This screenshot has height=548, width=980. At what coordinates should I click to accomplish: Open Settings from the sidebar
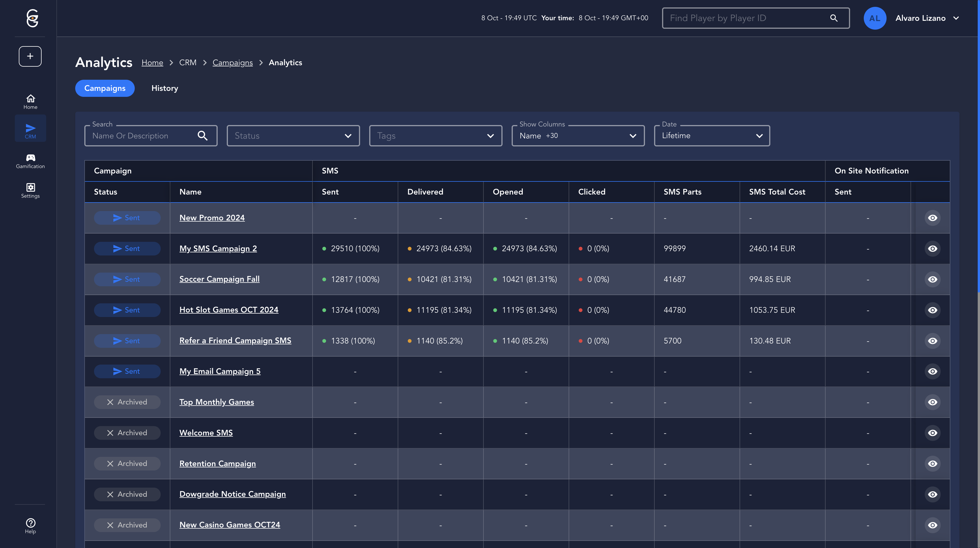point(30,191)
